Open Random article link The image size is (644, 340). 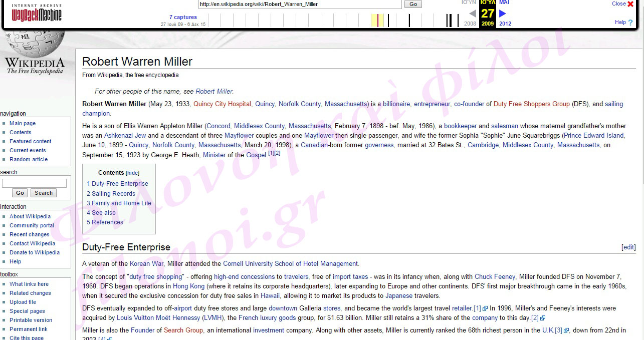(29, 159)
